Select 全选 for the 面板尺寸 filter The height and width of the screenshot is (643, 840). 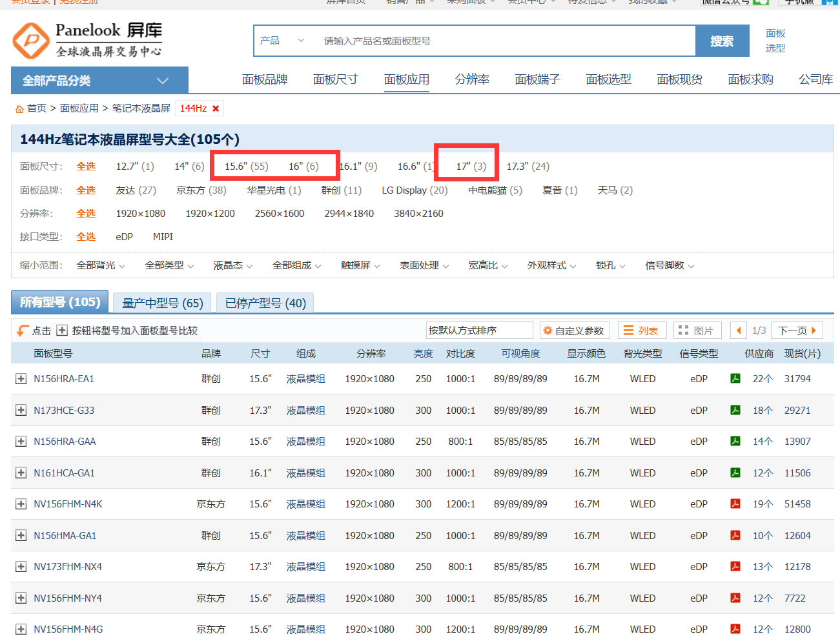click(86, 167)
